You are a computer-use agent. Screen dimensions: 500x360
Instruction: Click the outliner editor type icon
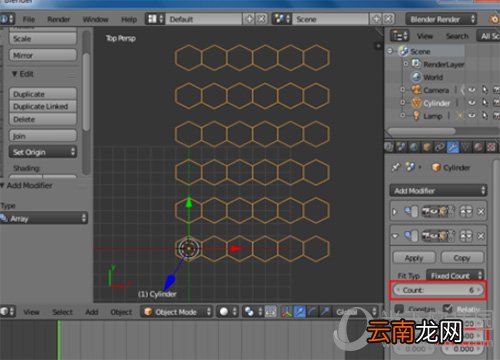(x=399, y=36)
